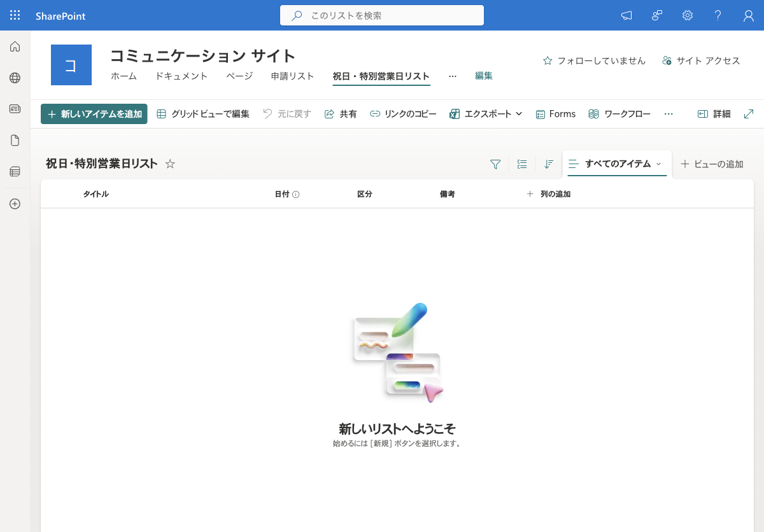764x532 pixels.
Task: Open the settings gear icon
Action: 688,15
